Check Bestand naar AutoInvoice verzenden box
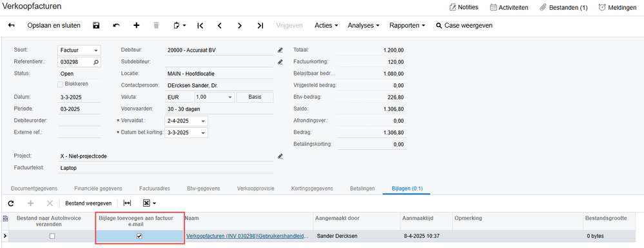Screen dimensions: 644x248 pos(52,236)
